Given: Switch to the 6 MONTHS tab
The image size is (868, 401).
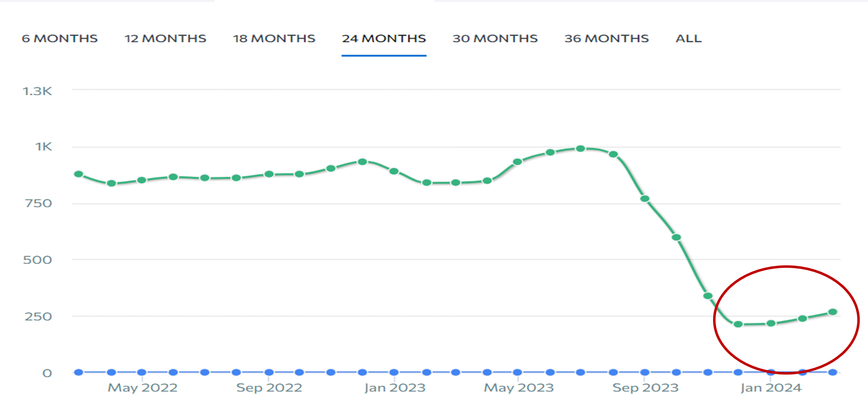Looking at the screenshot, I should [60, 39].
